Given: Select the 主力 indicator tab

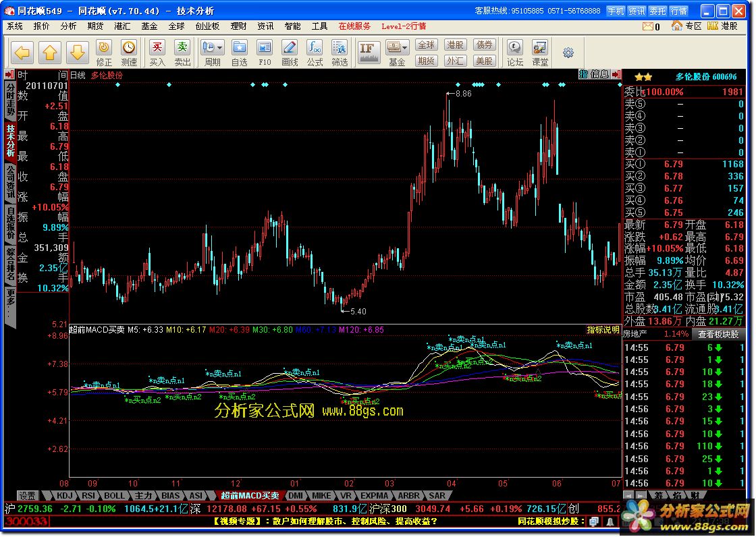Looking at the screenshot, I should point(143,496).
